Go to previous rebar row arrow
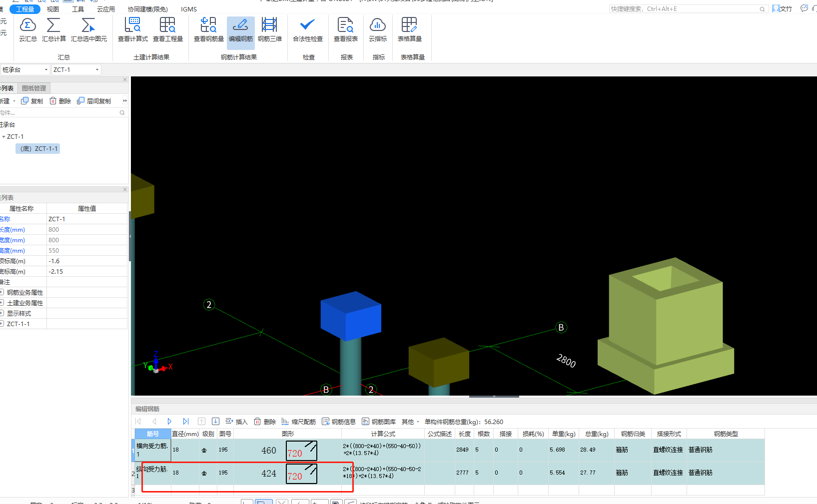 [154, 422]
